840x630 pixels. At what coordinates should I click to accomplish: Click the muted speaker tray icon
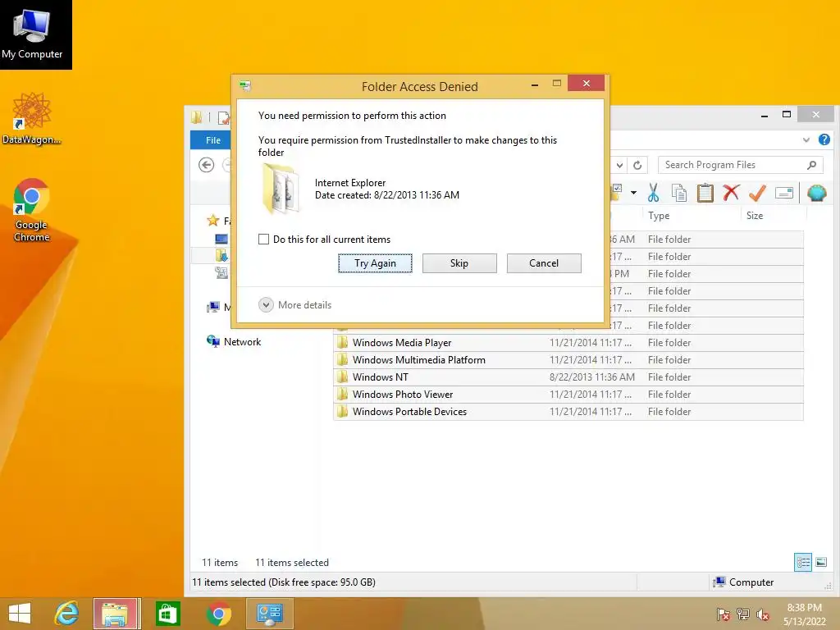(x=763, y=614)
